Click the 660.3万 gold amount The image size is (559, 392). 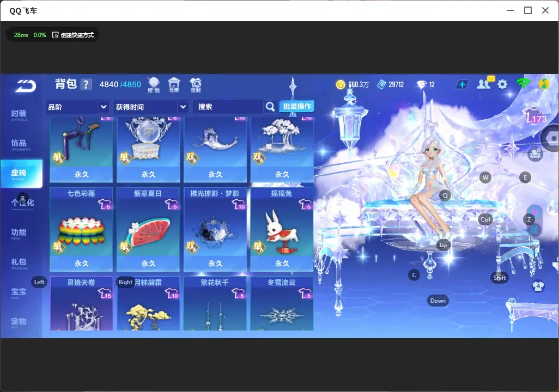pos(359,84)
